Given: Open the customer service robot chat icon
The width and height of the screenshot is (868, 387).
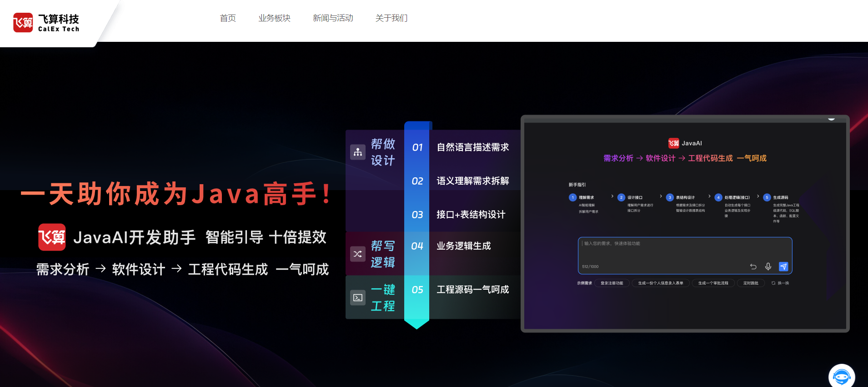Looking at the screenshot, I should (842, 377).
